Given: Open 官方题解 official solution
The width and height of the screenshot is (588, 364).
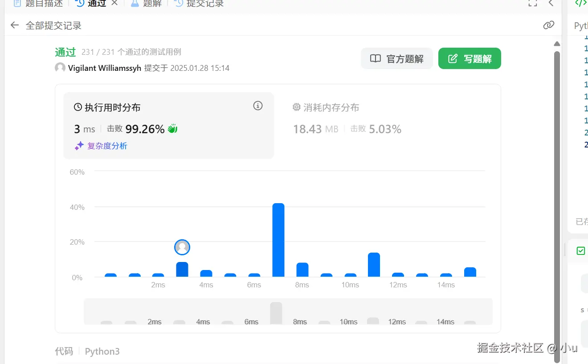Looking at the screenshot, I should point(397,58).
